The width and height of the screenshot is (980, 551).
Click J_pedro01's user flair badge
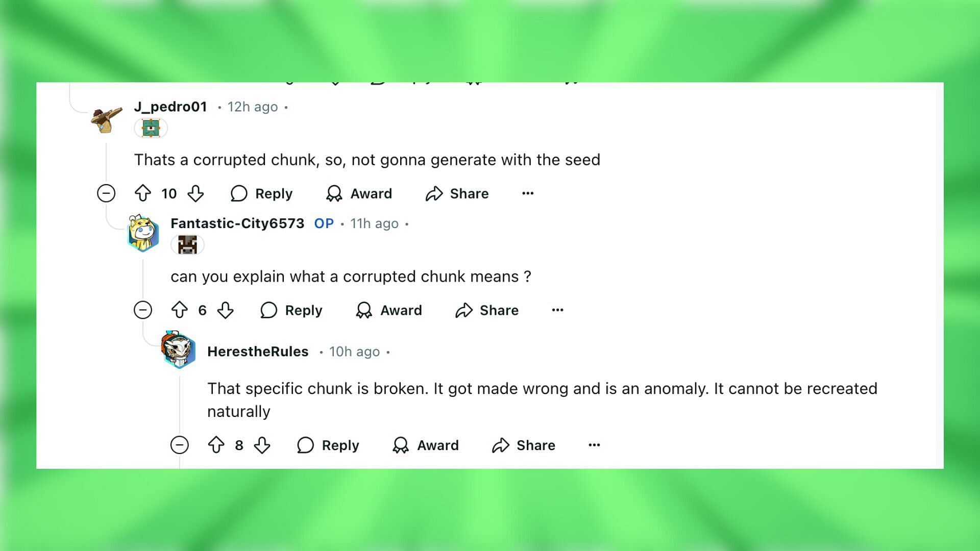coord(151,128)
